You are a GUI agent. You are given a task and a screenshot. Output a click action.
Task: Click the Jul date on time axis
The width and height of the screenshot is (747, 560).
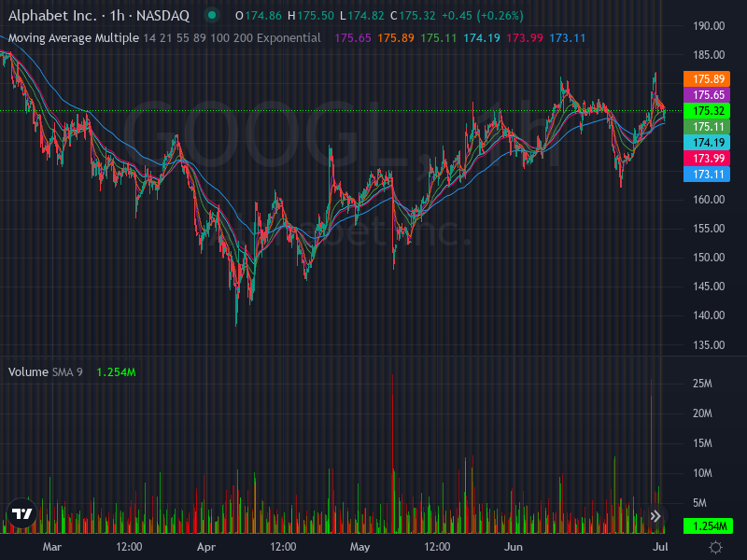(660, 547)
